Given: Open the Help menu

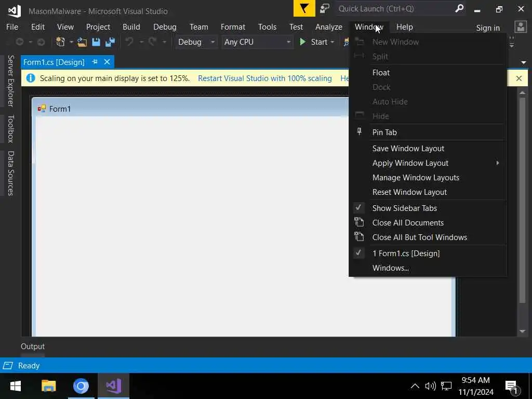Looking at the screenshot, I should coord(404,27).
